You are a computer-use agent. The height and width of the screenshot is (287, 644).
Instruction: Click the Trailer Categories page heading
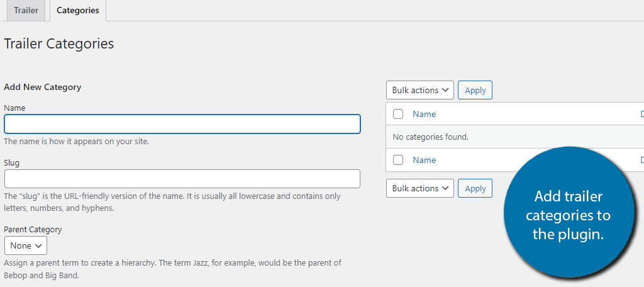58,43
